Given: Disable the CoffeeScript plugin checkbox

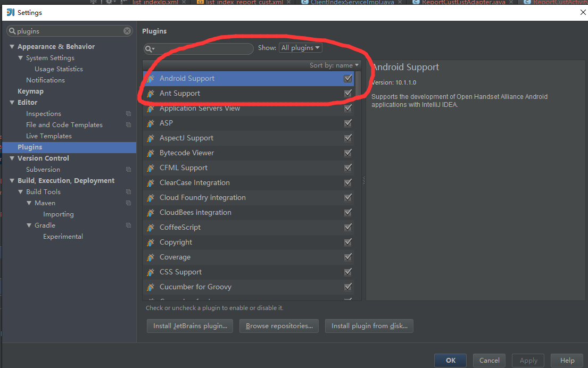Looking at the screenshot, I should click(348, 227).
